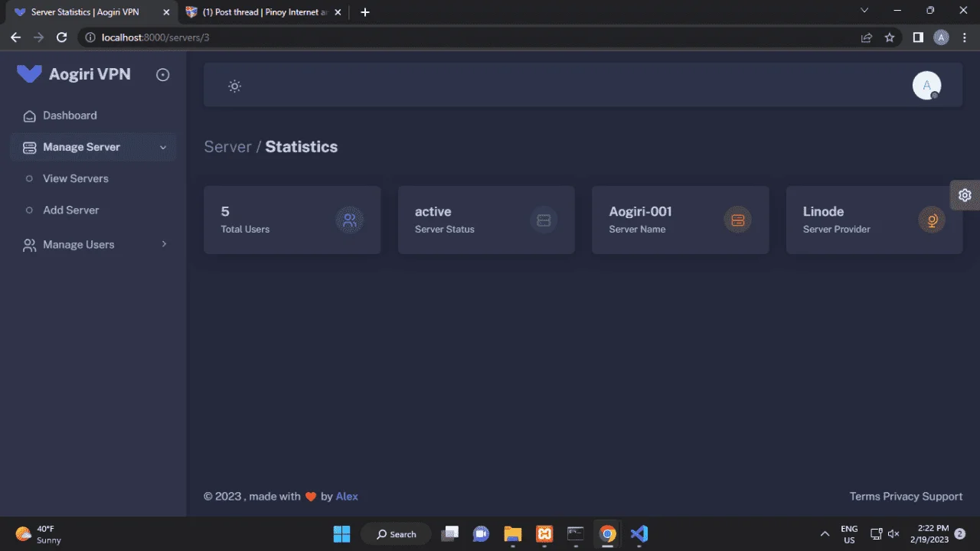The image size is (980, 551).
Task: Click the Total Users card icon
Action: click(x=350, y=220)
